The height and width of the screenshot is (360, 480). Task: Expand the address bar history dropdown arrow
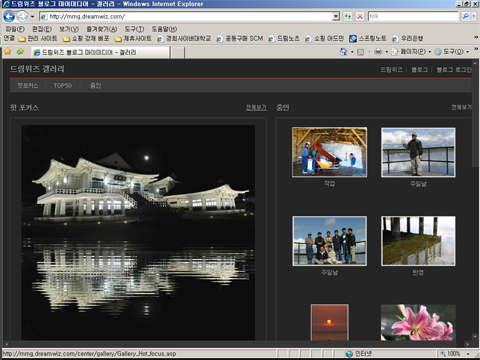(x=336, y=16)
